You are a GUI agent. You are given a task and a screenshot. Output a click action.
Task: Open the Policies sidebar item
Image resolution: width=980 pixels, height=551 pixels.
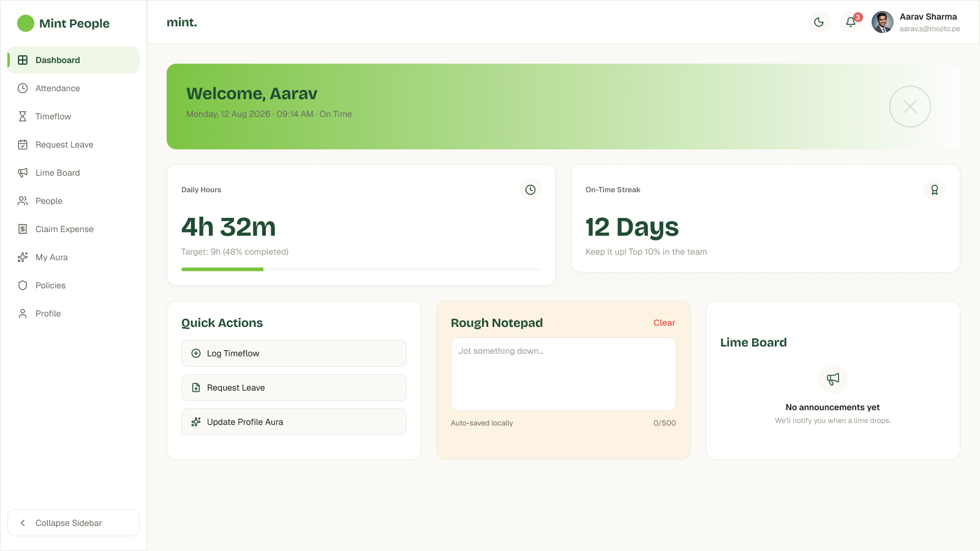[73, 285]
